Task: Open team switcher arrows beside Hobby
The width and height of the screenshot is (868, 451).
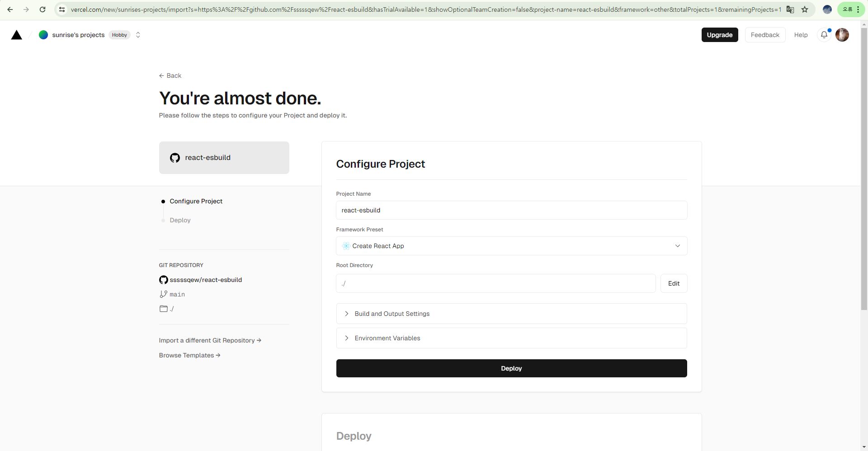Action: 138,35
